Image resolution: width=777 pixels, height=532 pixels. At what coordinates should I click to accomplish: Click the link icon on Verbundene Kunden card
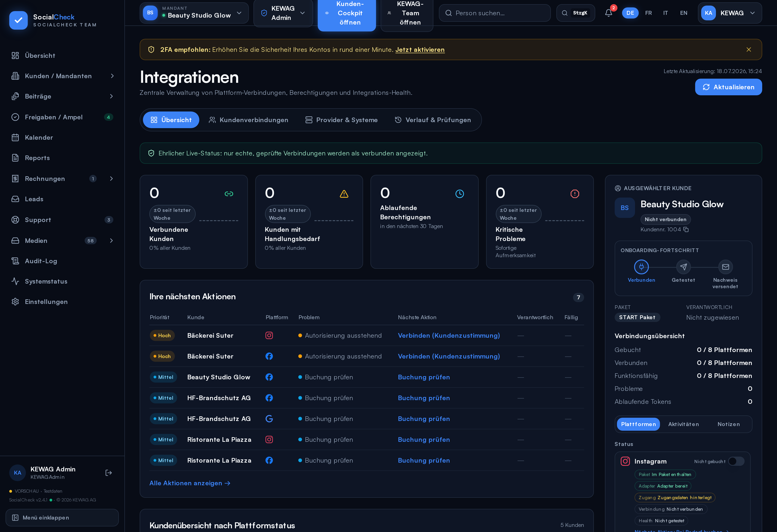(x=229, y=194)
